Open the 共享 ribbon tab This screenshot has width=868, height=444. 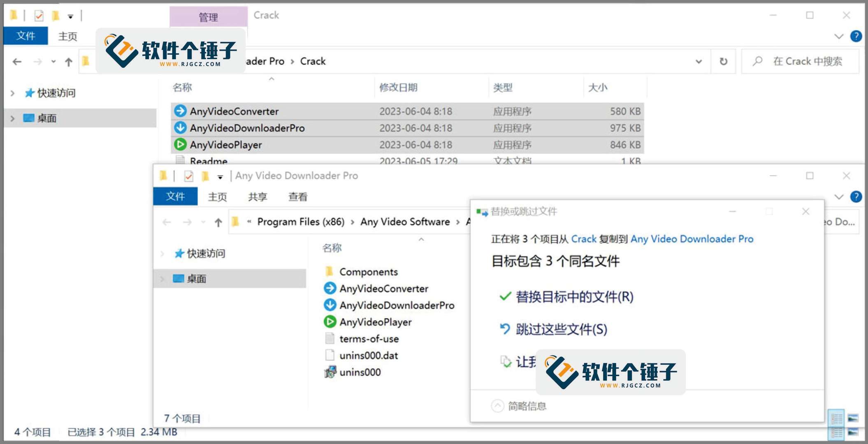257,197
